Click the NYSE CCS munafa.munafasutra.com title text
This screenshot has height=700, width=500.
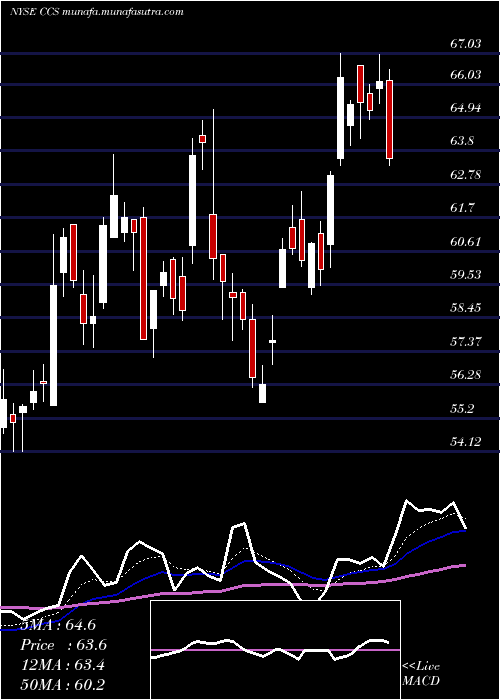(96, 12)
